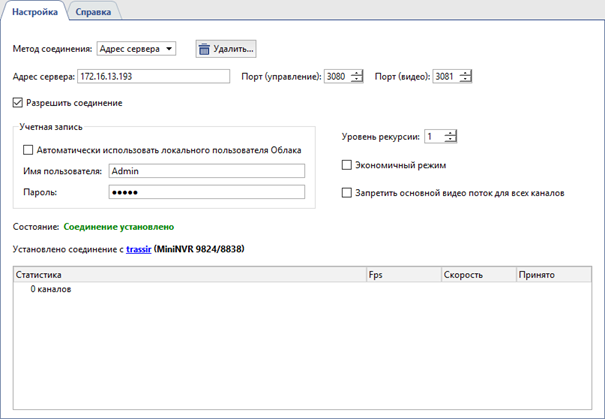Click the Имя пользователя field
605x419 pixels.
point(205,171)
